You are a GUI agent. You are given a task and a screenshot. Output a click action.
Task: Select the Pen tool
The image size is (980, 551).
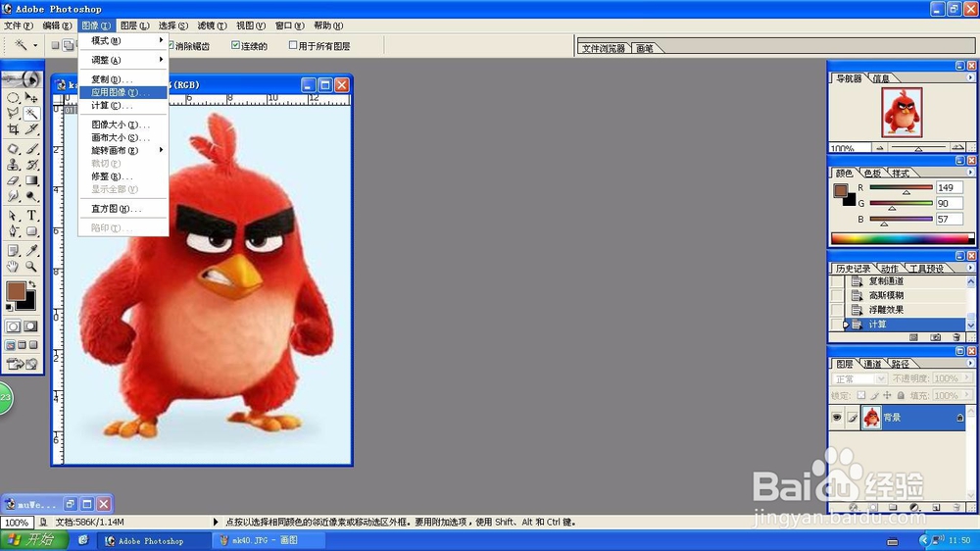(13, 231)
